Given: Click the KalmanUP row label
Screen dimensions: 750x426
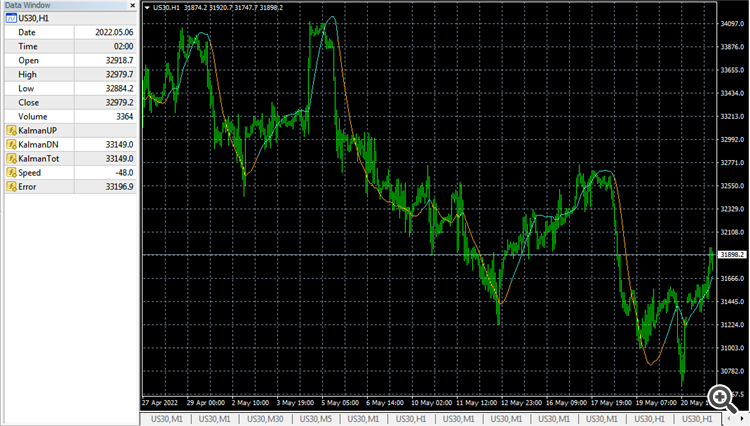Looking at the screenshot, I should 37,131.
